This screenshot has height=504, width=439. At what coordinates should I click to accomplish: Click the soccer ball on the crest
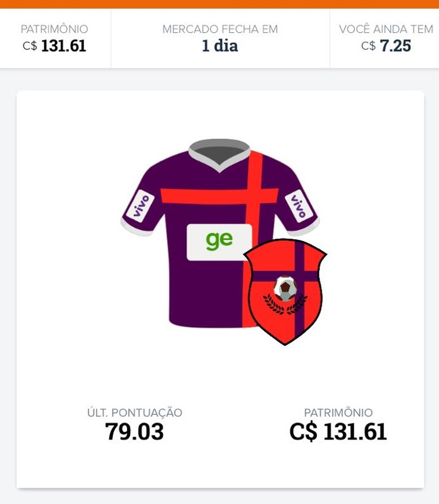click(285, 288)
